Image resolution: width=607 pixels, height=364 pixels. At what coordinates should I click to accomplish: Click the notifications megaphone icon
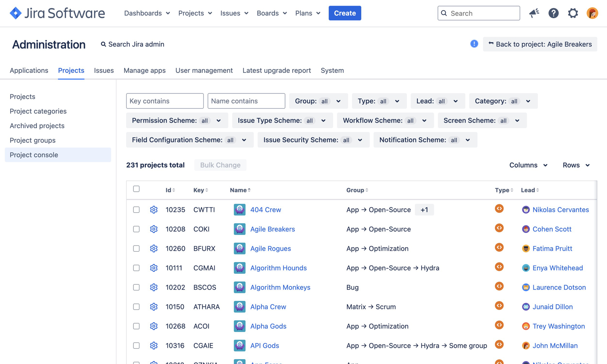[534, 13]
